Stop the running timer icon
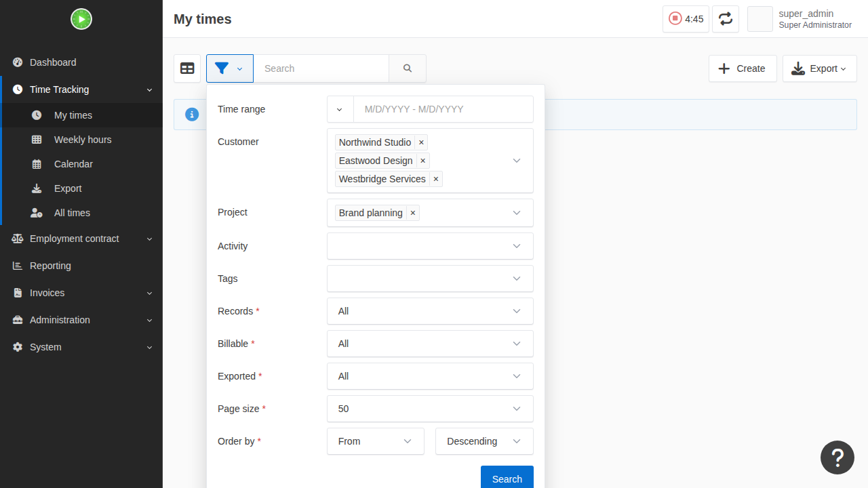Viewport: 868px width, 488px height. point(675,19)
